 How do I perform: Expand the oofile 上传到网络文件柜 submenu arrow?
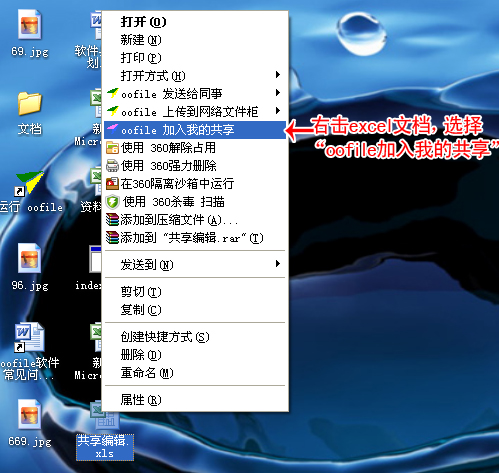point(277,111)
